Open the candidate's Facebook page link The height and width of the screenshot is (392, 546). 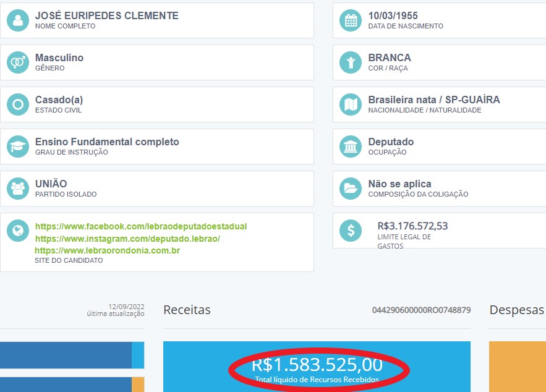(140, 226)
